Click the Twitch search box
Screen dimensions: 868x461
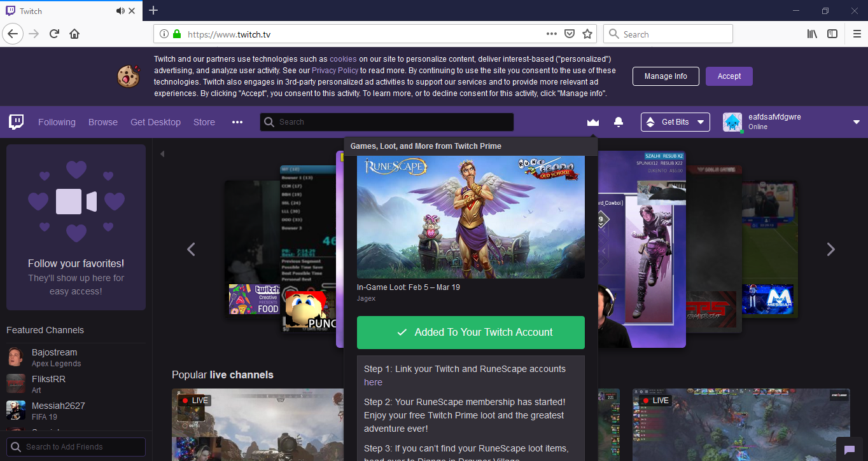(x=387, y=122)
